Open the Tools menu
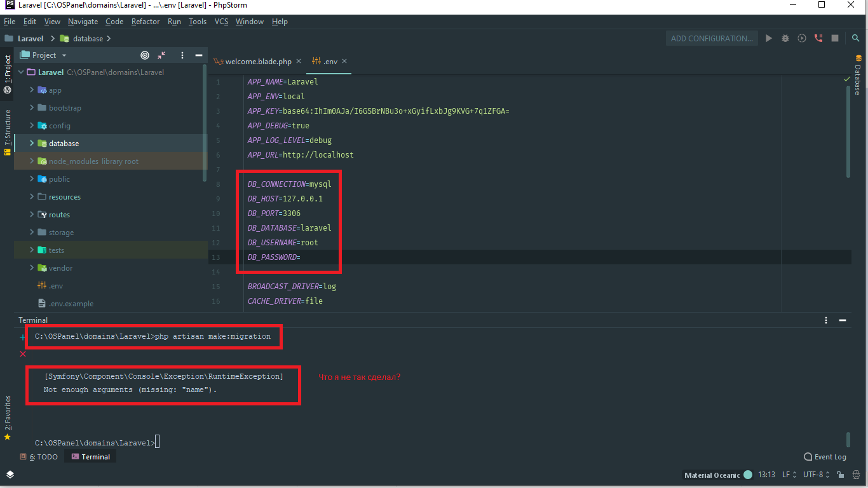The width and height of the screenshot is (868, 488). click(x=198, y=22)
